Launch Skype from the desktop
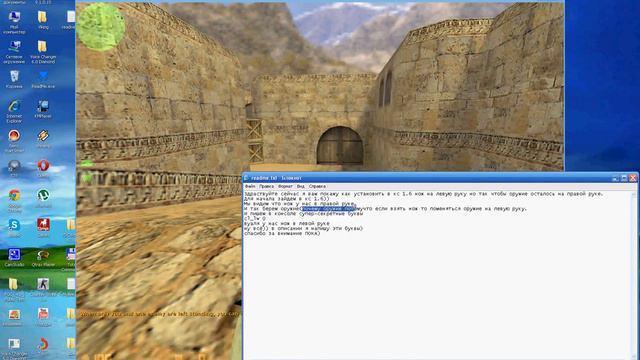 point(14,228)
